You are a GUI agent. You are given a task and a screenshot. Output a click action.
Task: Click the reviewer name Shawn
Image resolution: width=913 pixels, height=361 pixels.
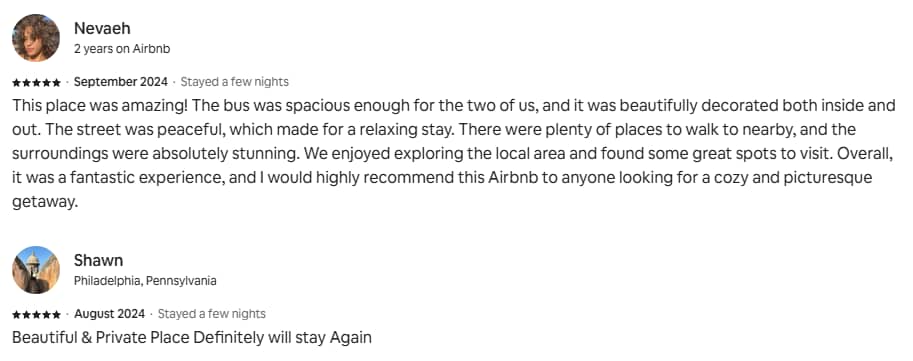[98, 260]
